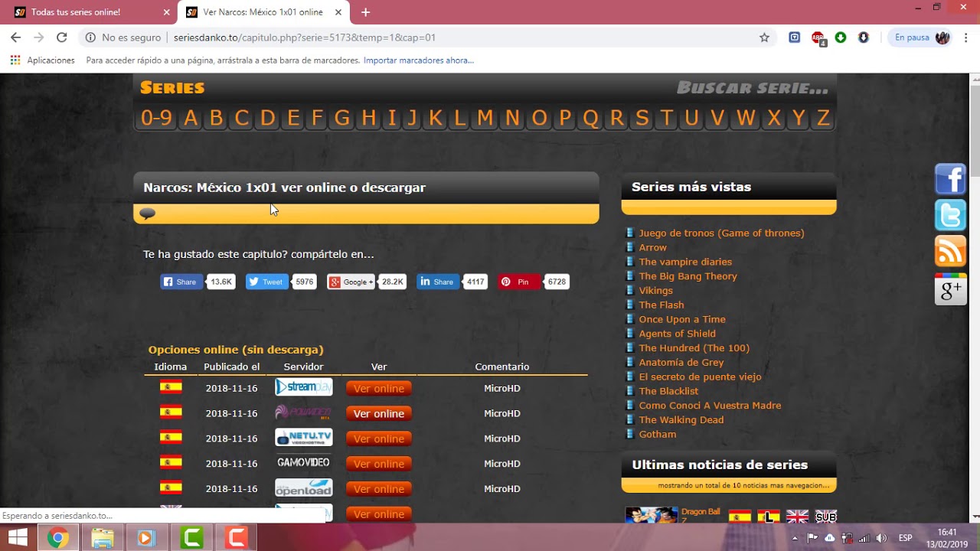Bookmark page with the star icon
The height and width of the screenshot is (551, 980).
[x=764, y=37]
